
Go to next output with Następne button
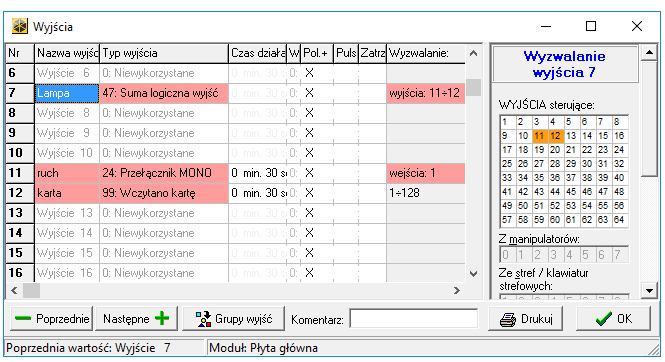point(137,319)
